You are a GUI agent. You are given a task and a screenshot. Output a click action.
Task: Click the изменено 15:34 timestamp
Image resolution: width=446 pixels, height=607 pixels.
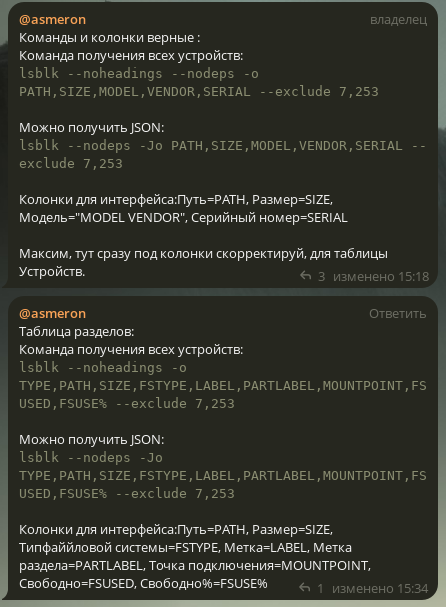380,588
